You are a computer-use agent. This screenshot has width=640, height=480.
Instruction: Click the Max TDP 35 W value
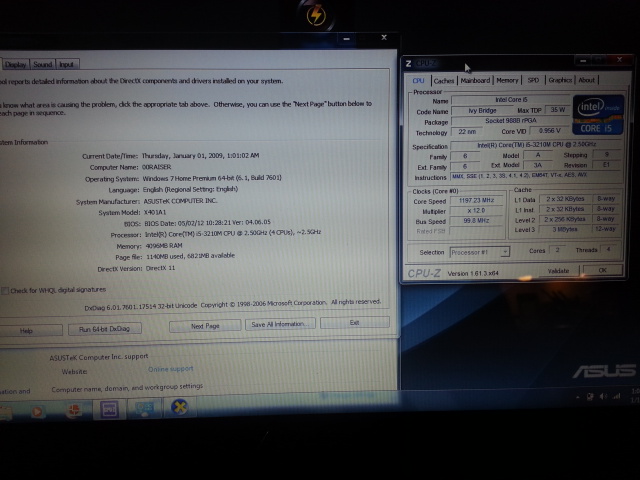click(x=557, y=110)
